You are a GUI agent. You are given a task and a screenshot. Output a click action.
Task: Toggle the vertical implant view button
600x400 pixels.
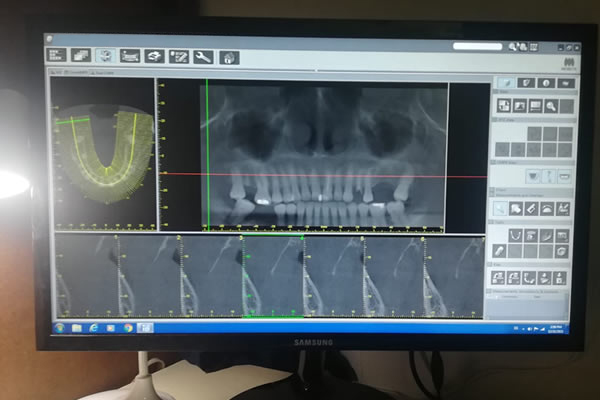point(549,176)
